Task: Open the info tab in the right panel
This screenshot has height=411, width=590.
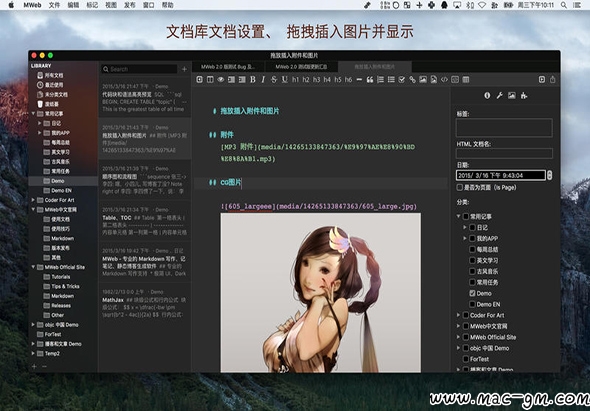Action: coord(487,96)
